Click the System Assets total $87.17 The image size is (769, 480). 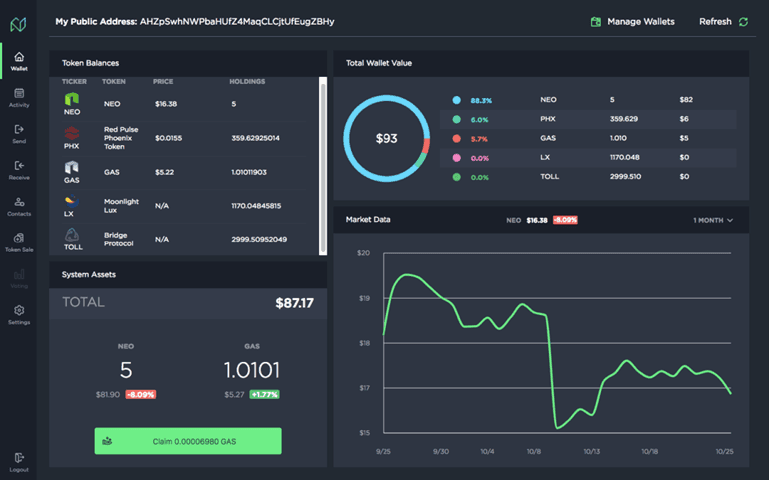pos(294,303)
